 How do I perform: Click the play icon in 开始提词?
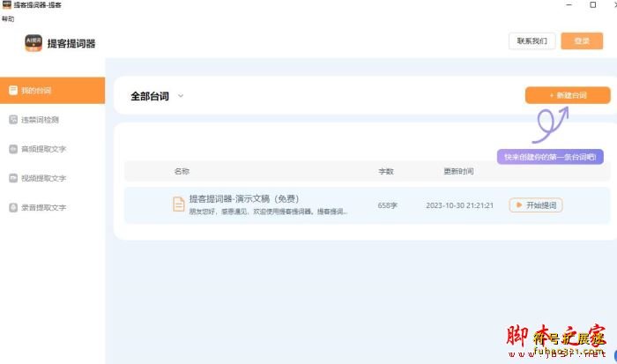click(x=519, y=205)
